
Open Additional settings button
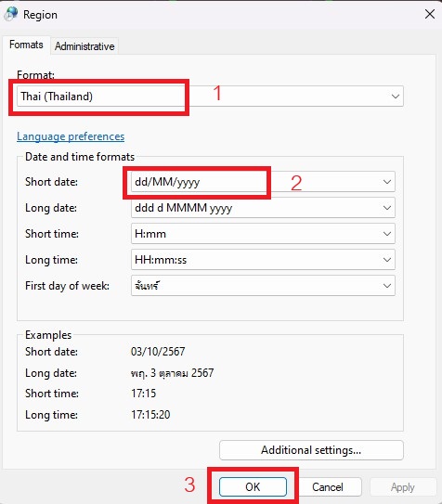[x=311, y=450]
